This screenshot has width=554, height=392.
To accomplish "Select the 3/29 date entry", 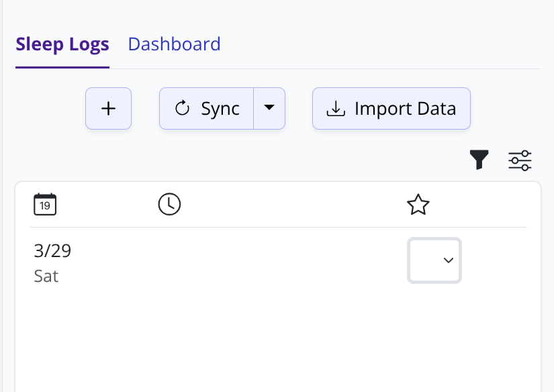I will pyautogui.click(x=52, y=251).
